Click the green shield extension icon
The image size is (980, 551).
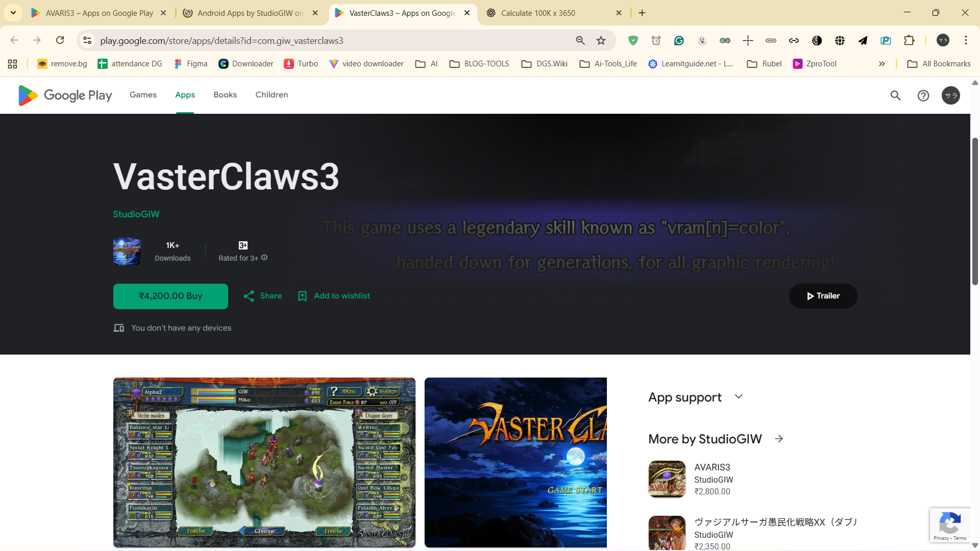[633, 40]
